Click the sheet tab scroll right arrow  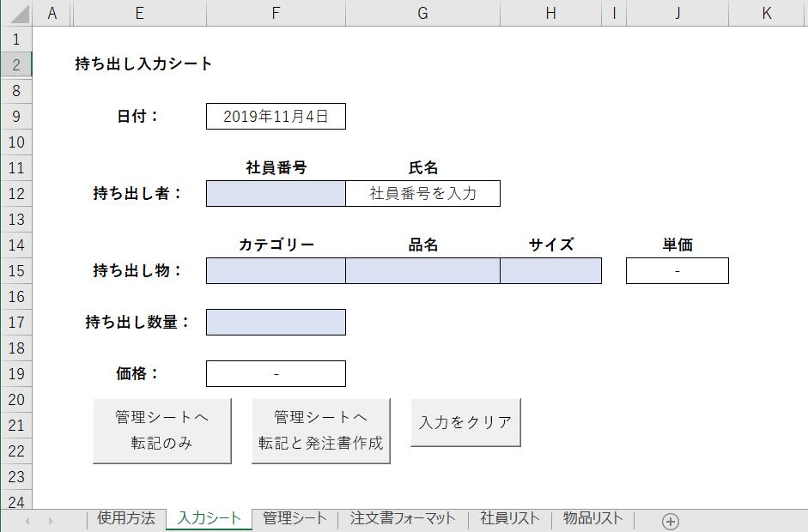tap(51, 521)
